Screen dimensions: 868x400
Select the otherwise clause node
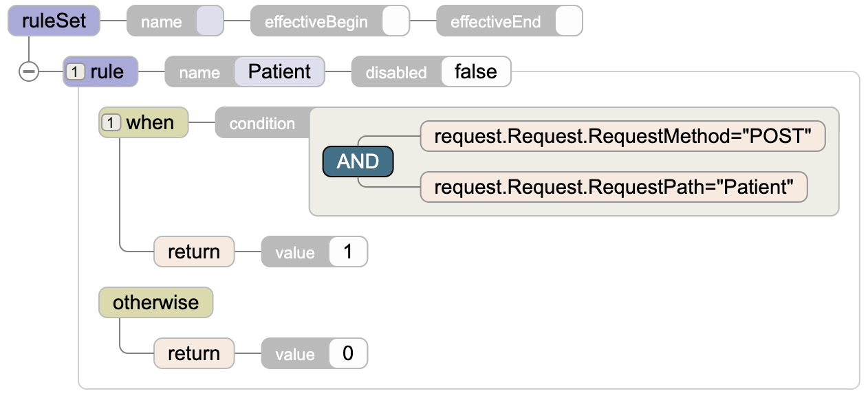coord(155,302)
